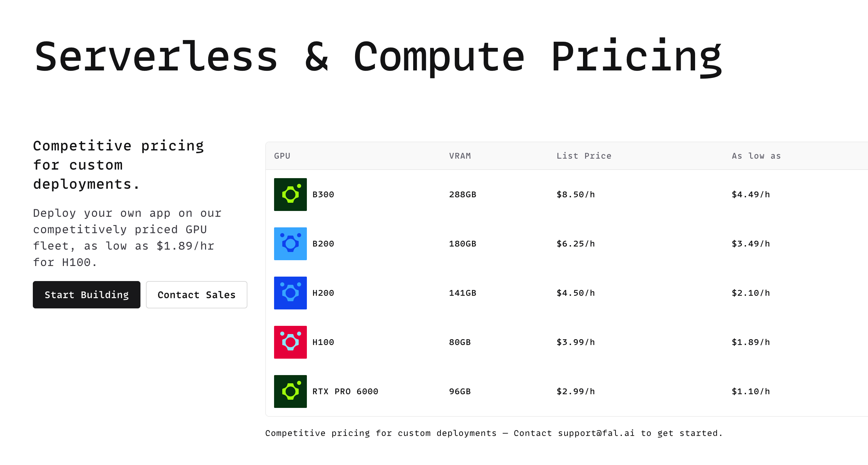Click the support@fal.ai email address
Screen dimensions: 868x465
[596, 433]
